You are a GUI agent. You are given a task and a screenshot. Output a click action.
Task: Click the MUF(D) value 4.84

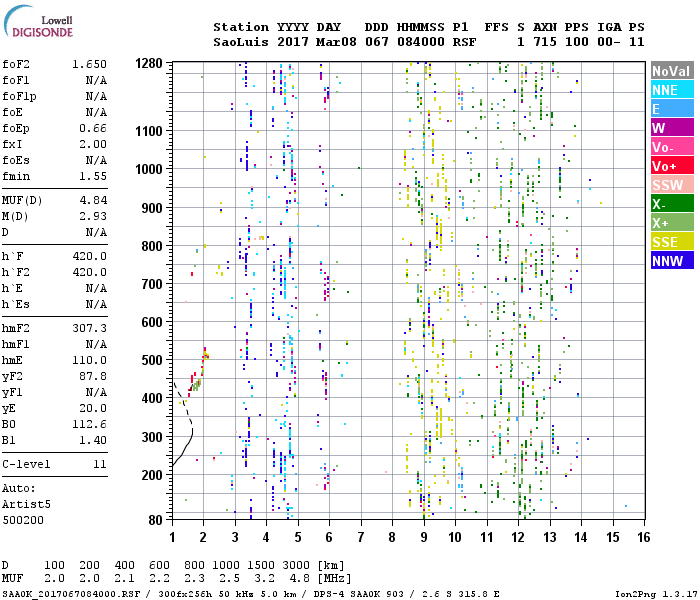tap(93, 200)
